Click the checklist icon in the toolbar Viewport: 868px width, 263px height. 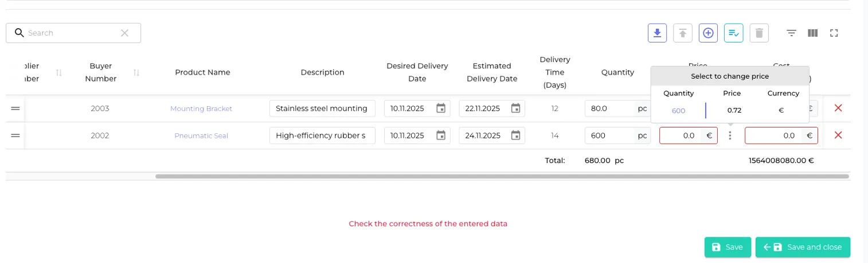(x=733, y=33)
